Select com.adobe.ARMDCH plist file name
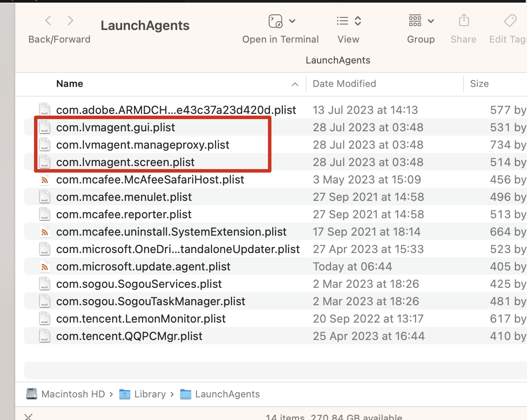Viewport: 527px width, 420px height. coord(176,110)
